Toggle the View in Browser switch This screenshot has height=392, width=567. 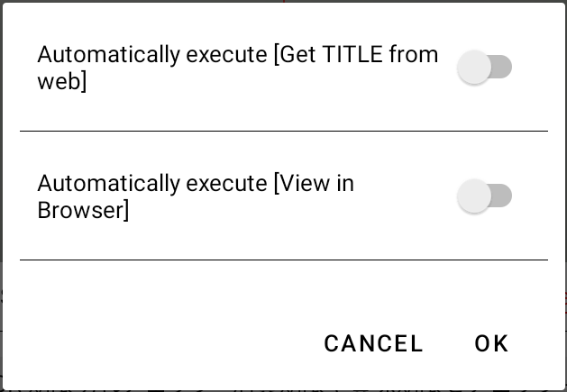click(x=484, y=196)
